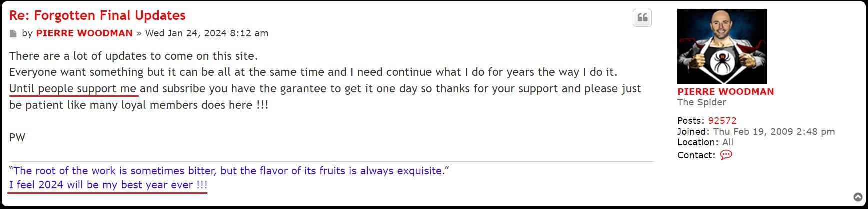This screenshot has width=868, height=209.
Task: Click the "Contact:" label
Action: [696, 155]
